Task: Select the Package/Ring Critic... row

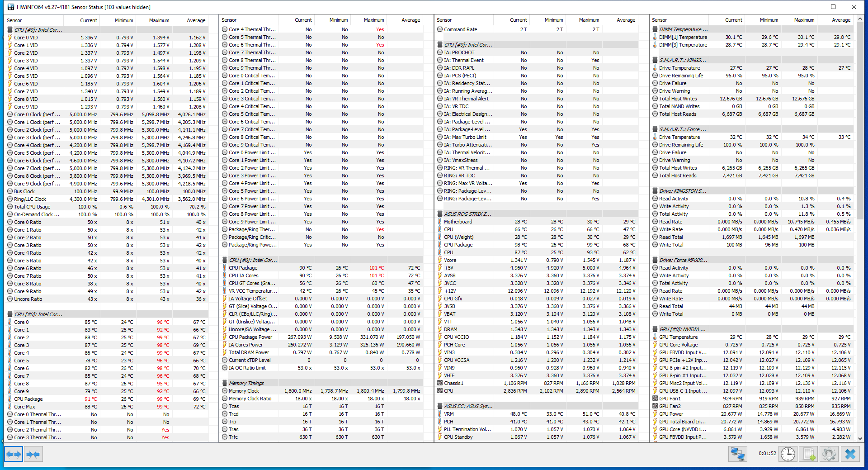Action: click(323, 237)
